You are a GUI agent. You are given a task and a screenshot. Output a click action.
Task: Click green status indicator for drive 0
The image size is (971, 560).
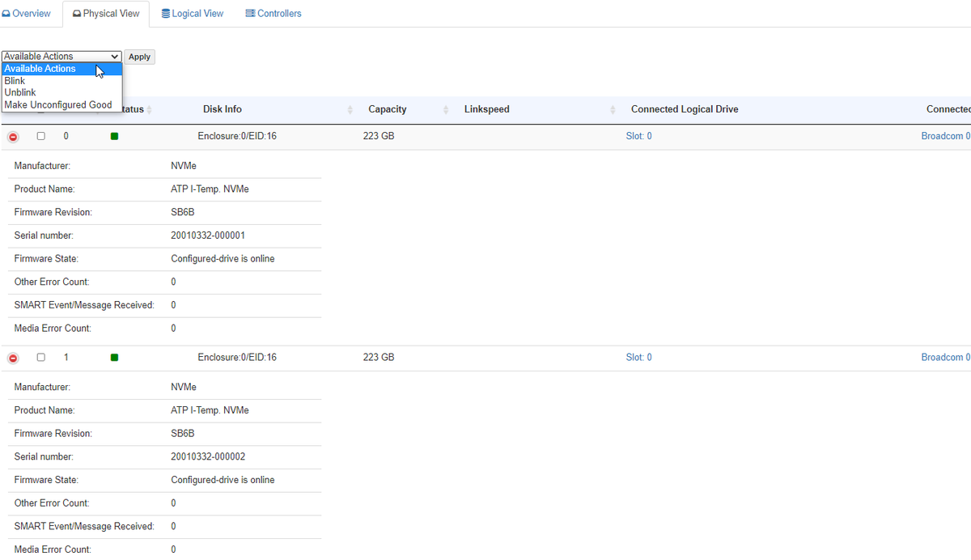click(114, 136)
